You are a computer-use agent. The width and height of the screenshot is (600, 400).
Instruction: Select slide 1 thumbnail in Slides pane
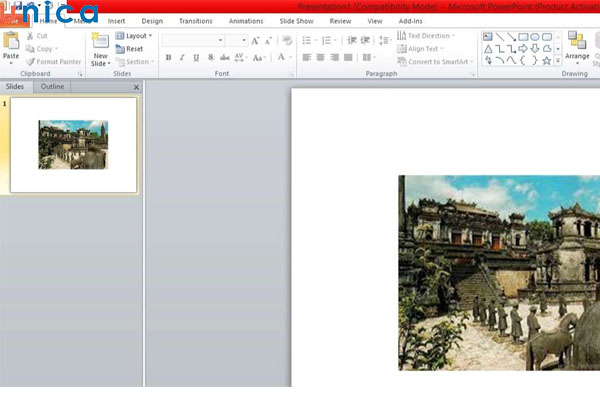coord(73,145)
